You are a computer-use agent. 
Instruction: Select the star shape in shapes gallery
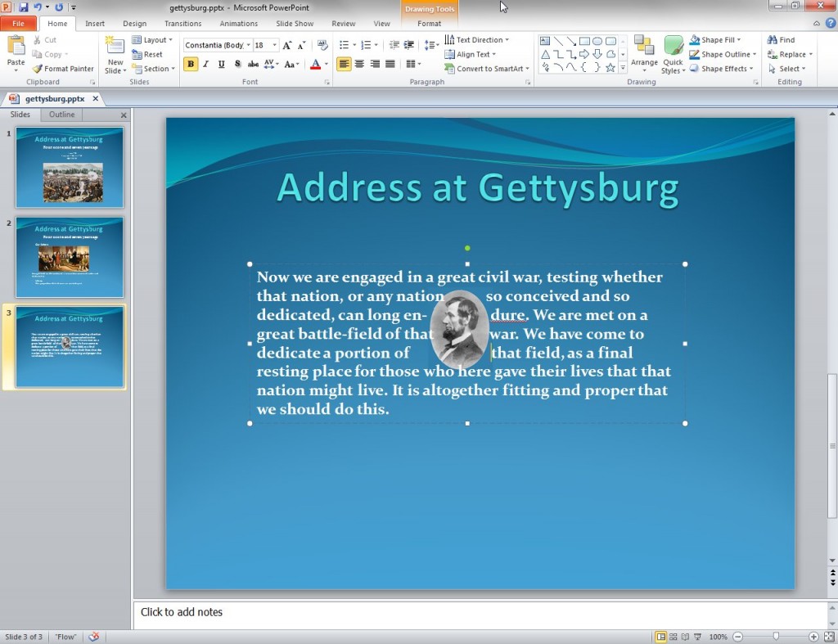[610, 67]
